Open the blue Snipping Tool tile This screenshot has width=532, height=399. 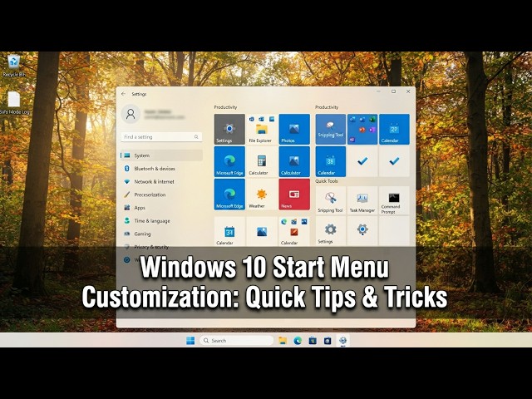(331, 130)
